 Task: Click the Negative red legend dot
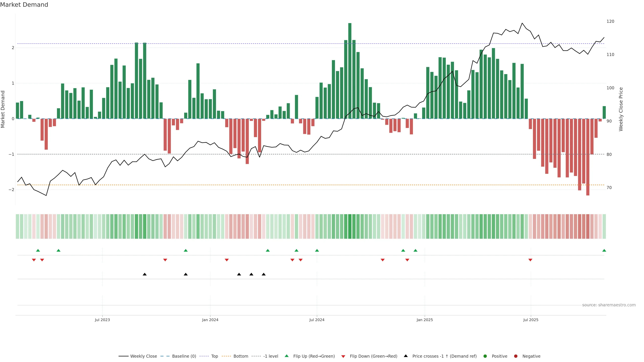[x=516, y=356]
